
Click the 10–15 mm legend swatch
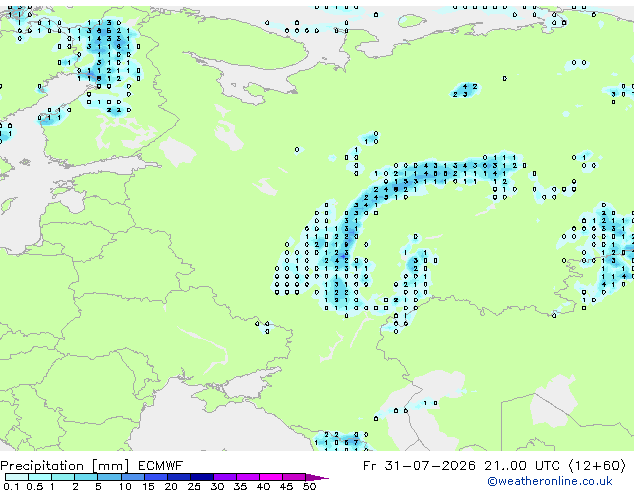point(133,477)
